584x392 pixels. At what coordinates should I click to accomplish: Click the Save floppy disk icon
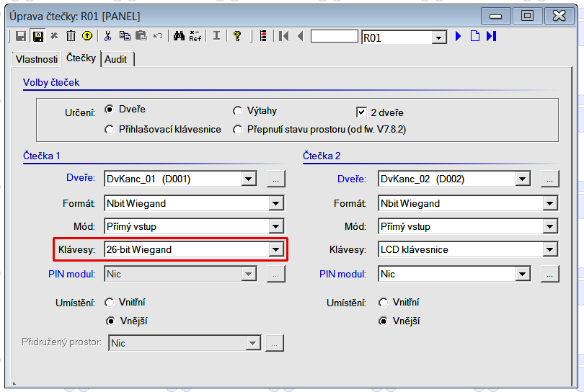pyautogui.click(x=21, y=36)
